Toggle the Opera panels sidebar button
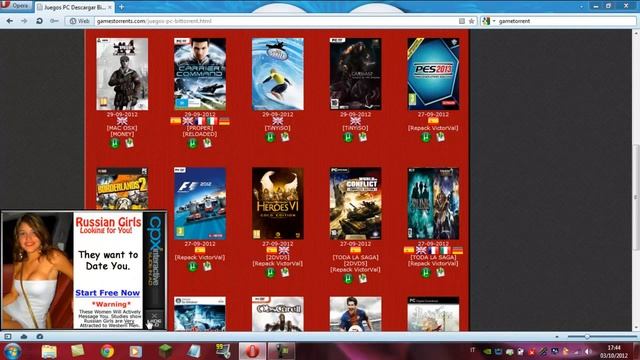Image resolution: width=640 pixels, height=360 pixels. pyautogui.click(x=8, y=337)
